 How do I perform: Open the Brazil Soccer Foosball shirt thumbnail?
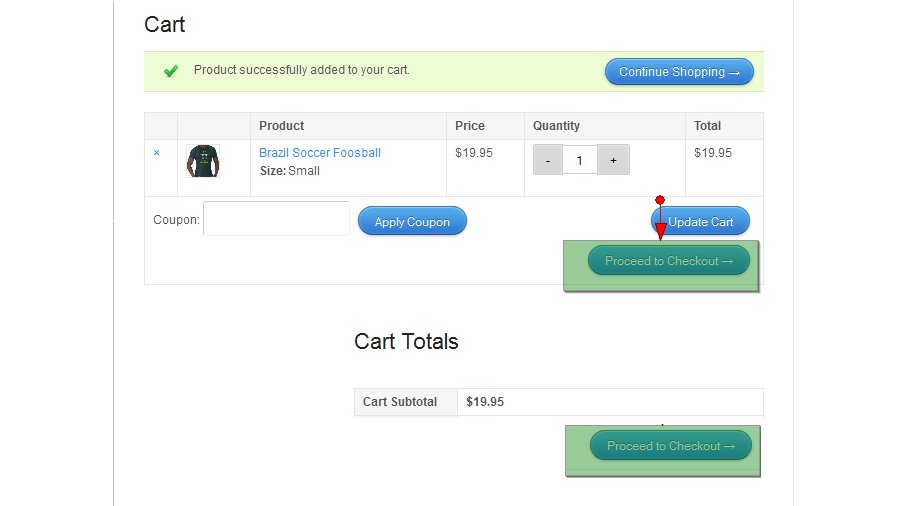203,161
